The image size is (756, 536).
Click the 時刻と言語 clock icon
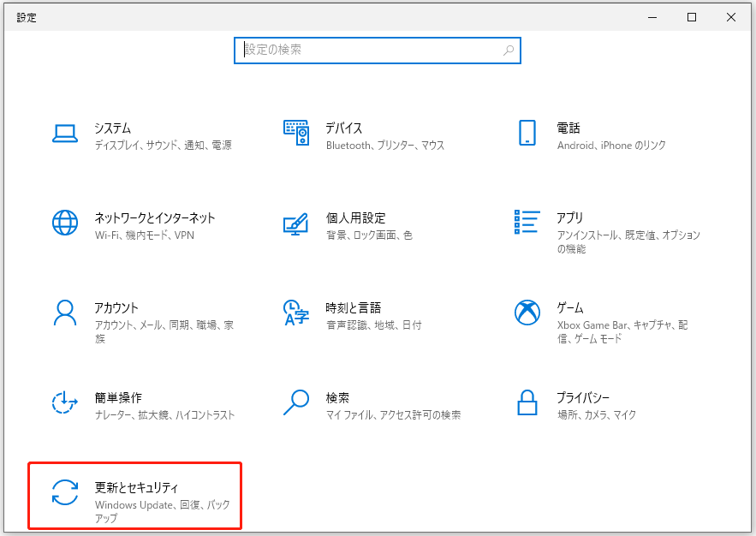[x=296, y=313]
